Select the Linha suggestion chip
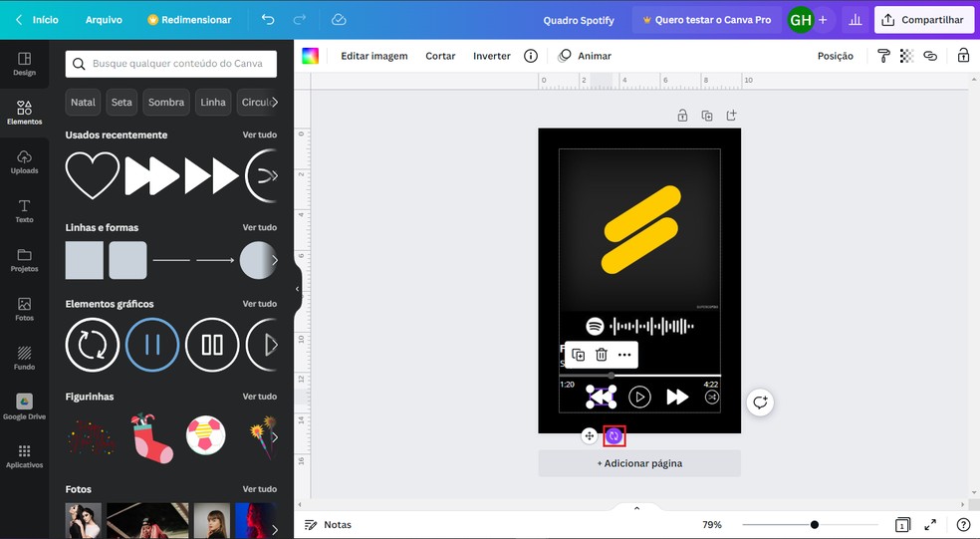This screenshot has width=980, height=539. point(213,102)
